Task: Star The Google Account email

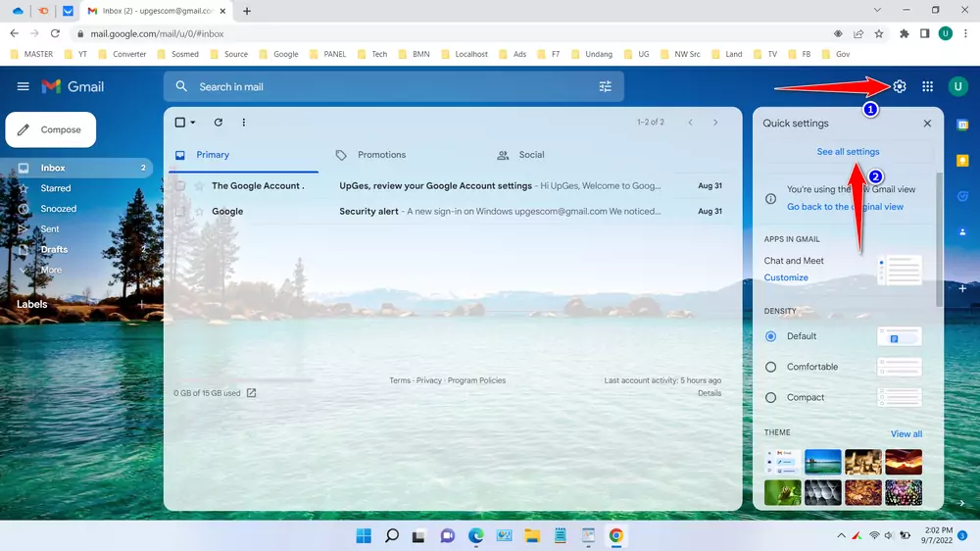Action: [199, 185]
